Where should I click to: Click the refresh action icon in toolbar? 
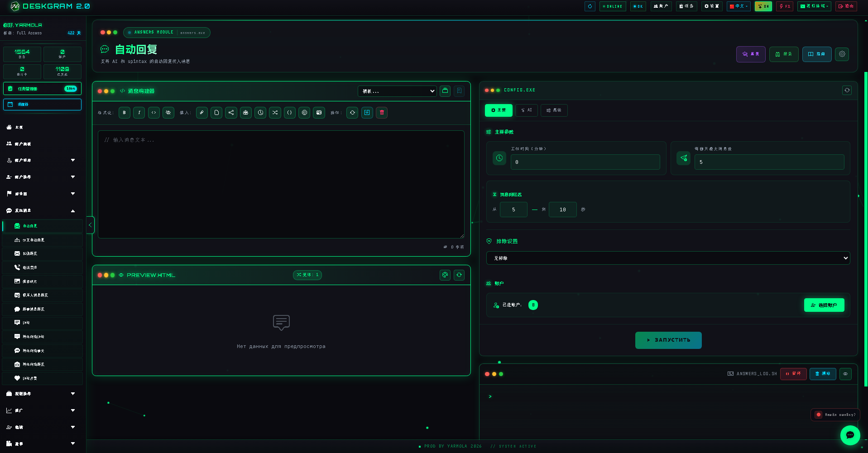(352, 113)
